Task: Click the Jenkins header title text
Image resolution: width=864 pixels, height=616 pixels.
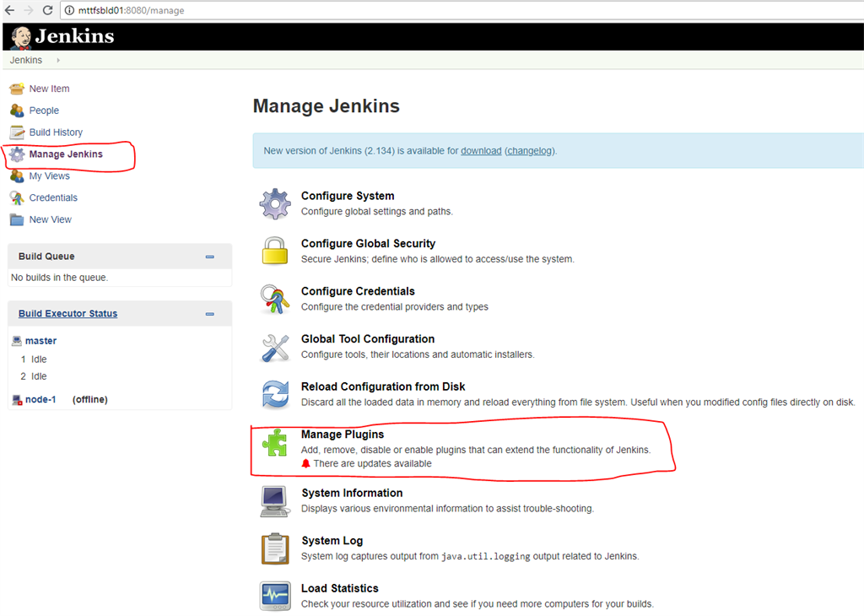Action: [74, 36]
